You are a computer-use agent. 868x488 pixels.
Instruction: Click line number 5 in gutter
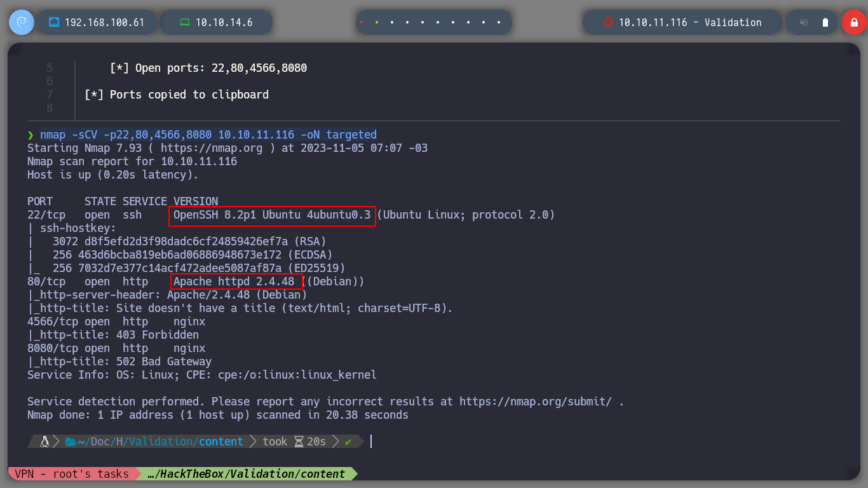click(x=50, y=68)
